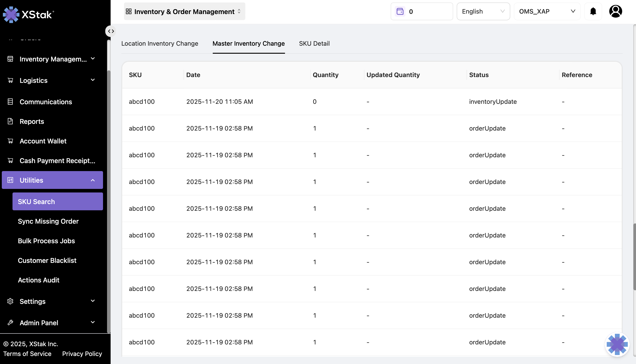Click the Communications sidebar icon
The image size is (636, 364).
pos(10,102)
